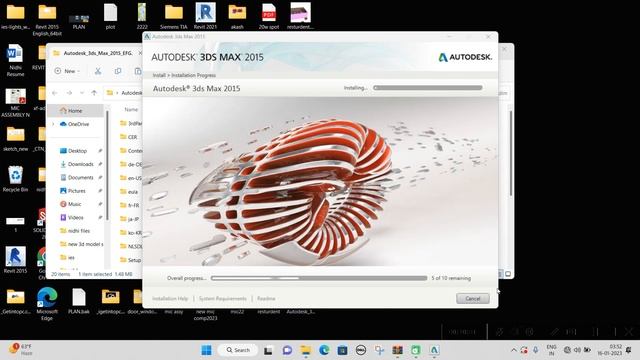Switch to the Autodesk installer taskbar icon

pos(434,350)
